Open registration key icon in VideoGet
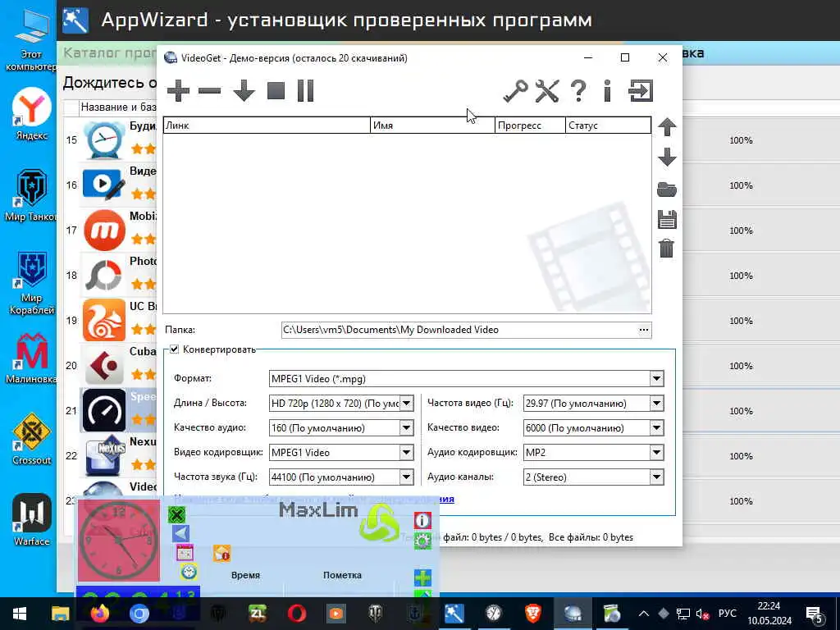840x630 pixels. (x=515, y=90)
